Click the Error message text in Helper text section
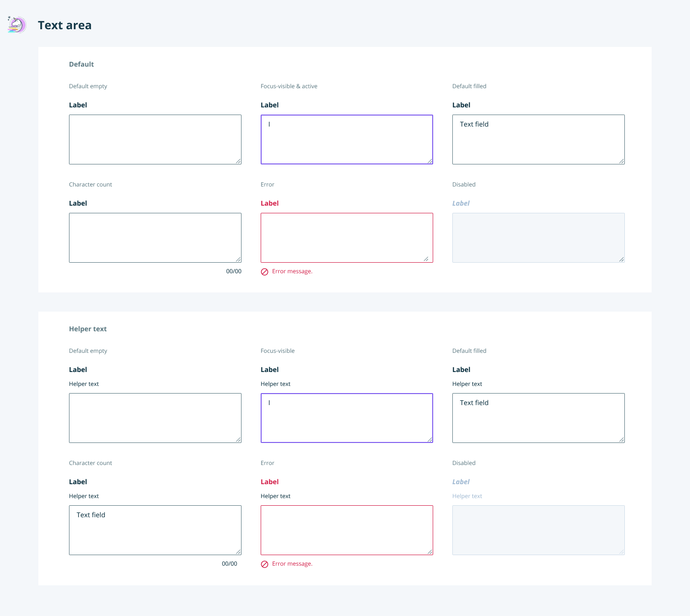The height and width of the screenshot is (616, 690). pos(292,564)
